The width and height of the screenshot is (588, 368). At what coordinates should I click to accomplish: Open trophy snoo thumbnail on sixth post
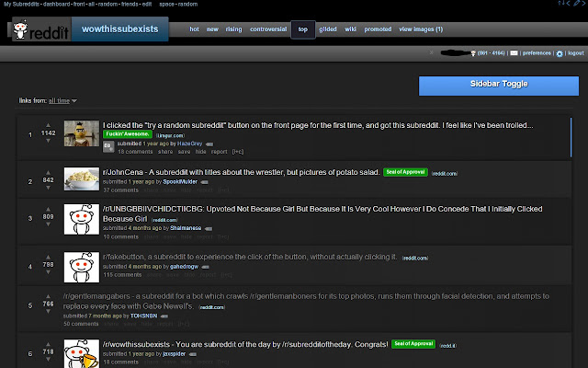point(82,353)
